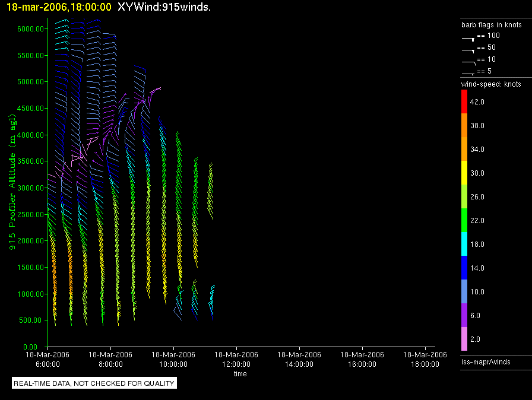Click the 2.0 wind-speed legend value

click(x=476, y=339)
